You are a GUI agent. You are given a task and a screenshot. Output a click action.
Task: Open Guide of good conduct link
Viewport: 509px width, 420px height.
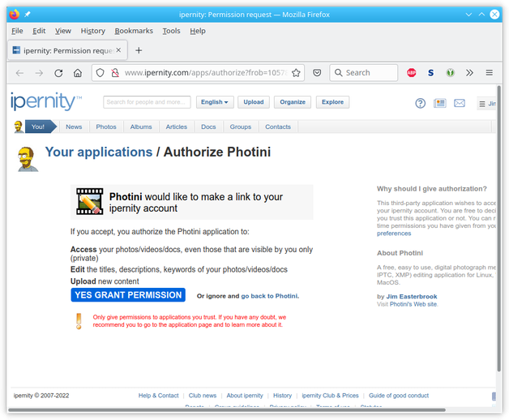(x=399, y=396)
